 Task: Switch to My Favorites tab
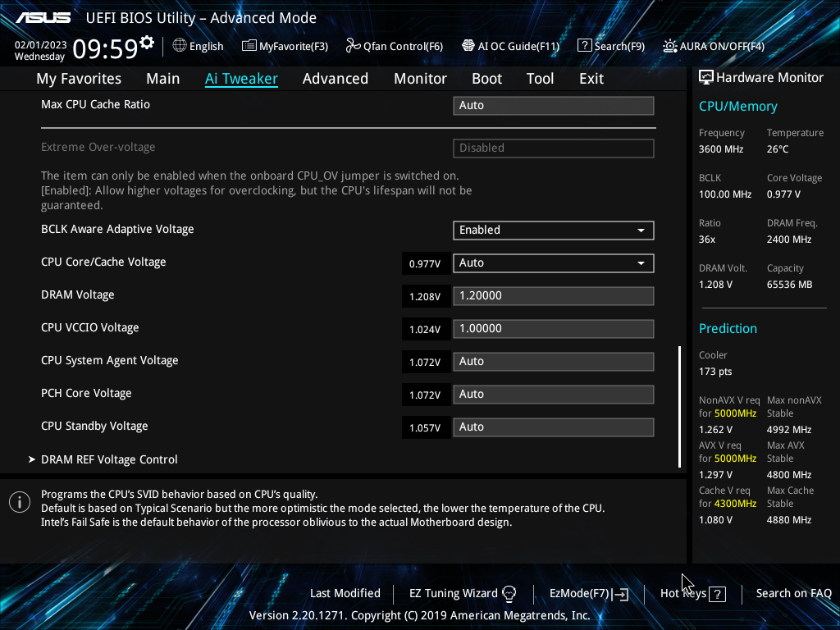point(79,78)
